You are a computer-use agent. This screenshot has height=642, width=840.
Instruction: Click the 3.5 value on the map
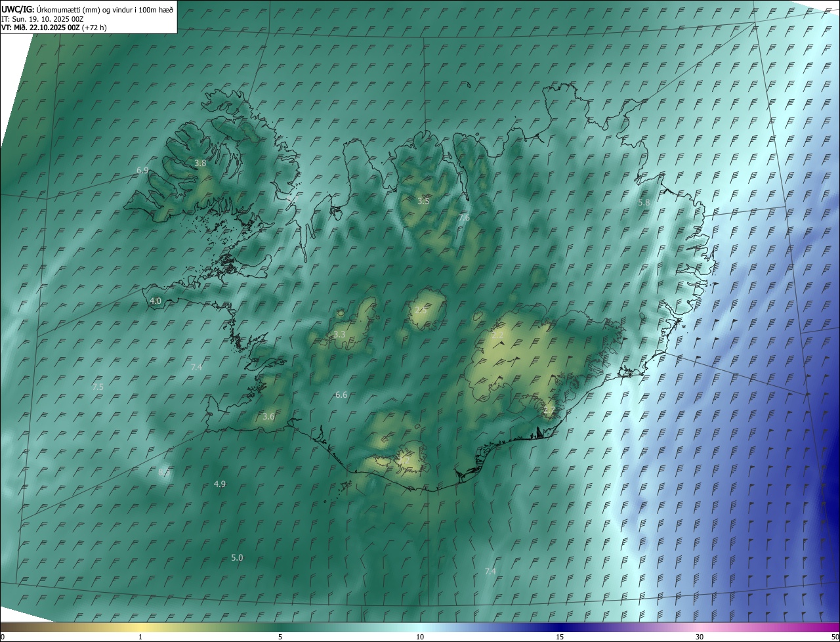coord(423,201)
